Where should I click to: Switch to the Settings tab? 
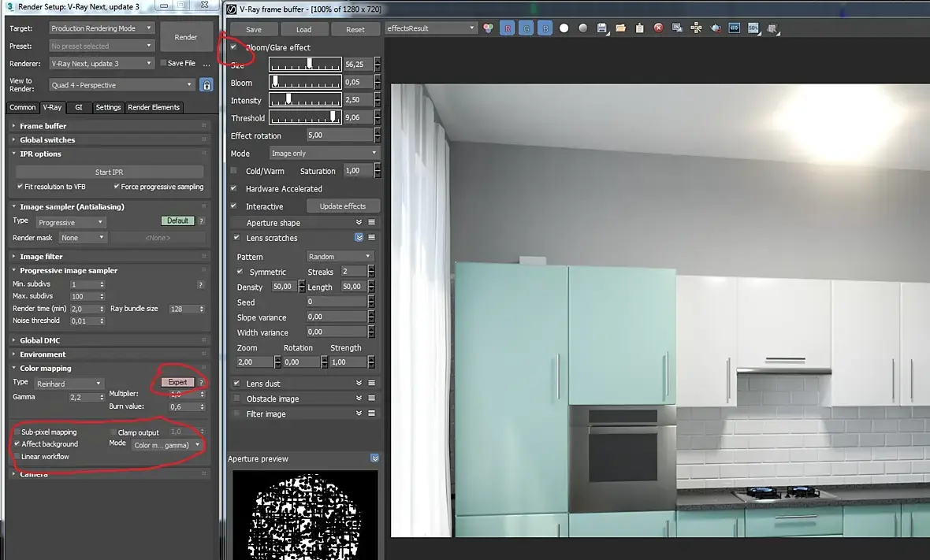(108, 107)
